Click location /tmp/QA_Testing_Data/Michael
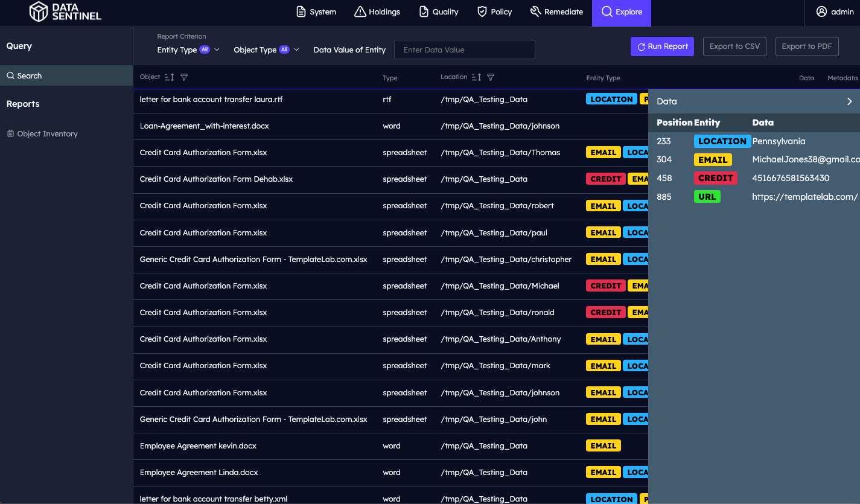860x504 pixels. tap(500, 286)
